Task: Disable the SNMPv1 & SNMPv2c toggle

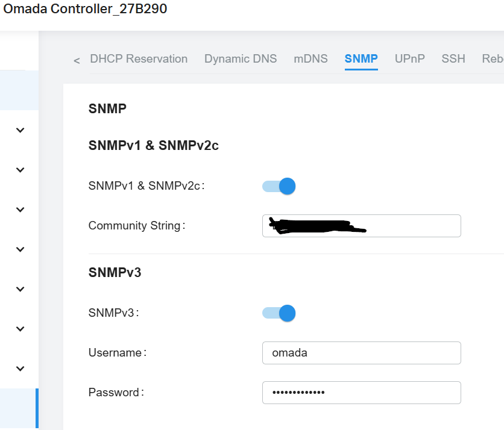Action: tap(278, 187)
